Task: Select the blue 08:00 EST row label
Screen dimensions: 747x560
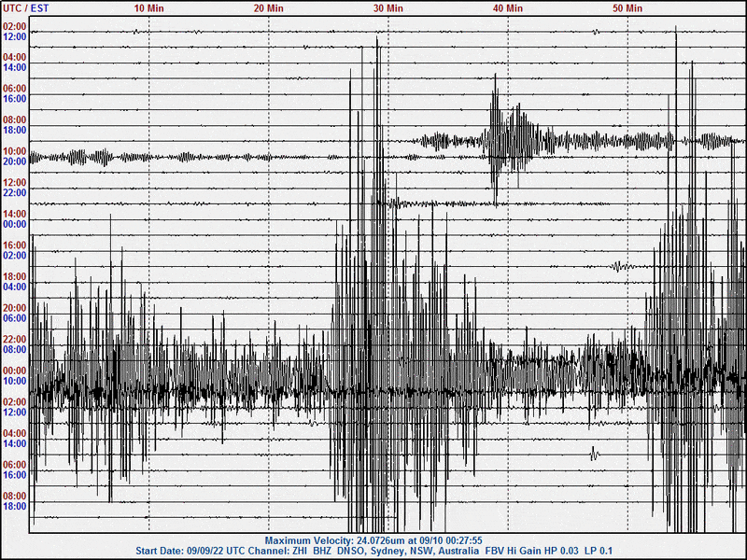Action: pyautogui.click(x=14, y=349)
